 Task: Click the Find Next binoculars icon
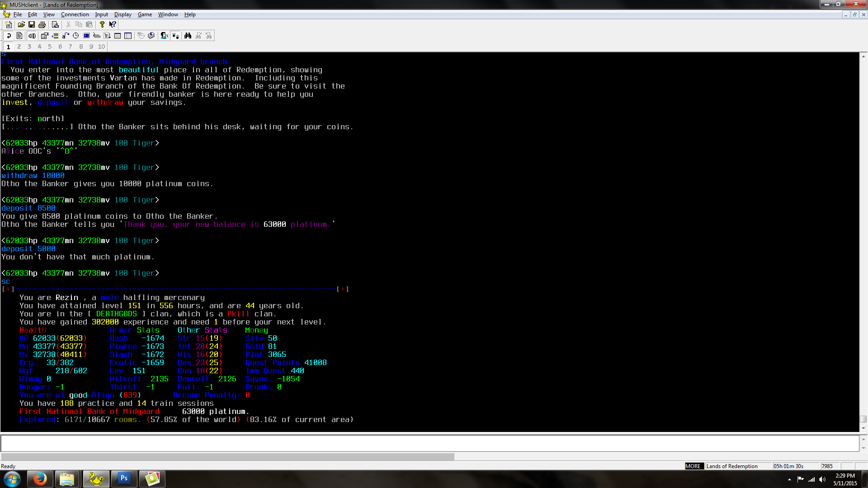[198, 36]
